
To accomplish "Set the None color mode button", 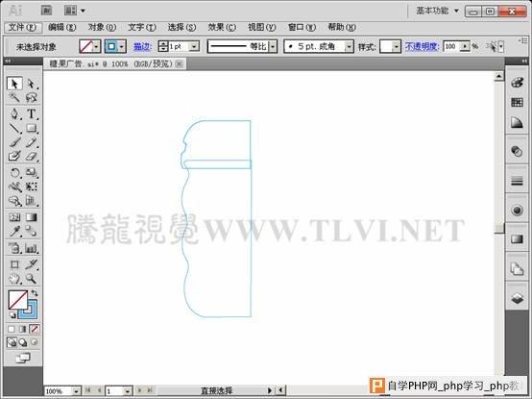I will click(x=35, y=329).
